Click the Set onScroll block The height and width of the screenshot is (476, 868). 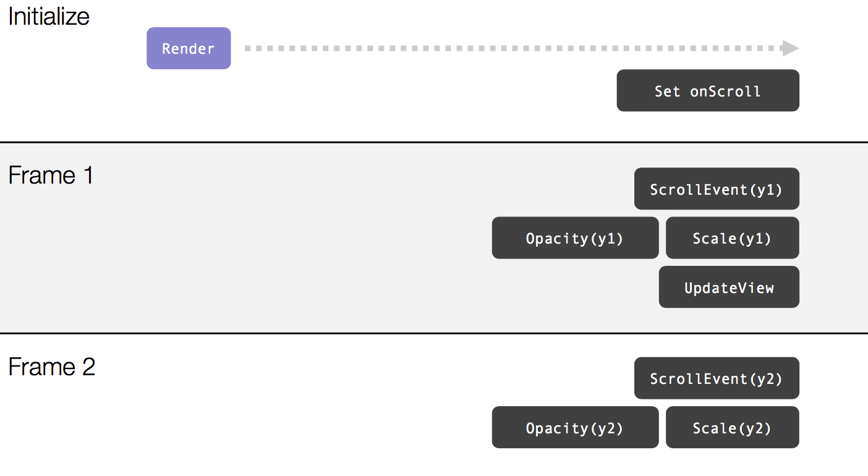[x=707, y=91]
